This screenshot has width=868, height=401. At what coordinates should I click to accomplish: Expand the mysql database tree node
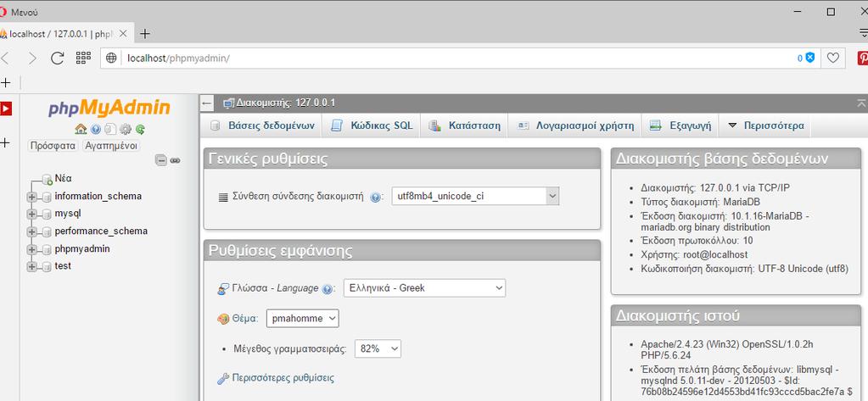coord(31,214)
